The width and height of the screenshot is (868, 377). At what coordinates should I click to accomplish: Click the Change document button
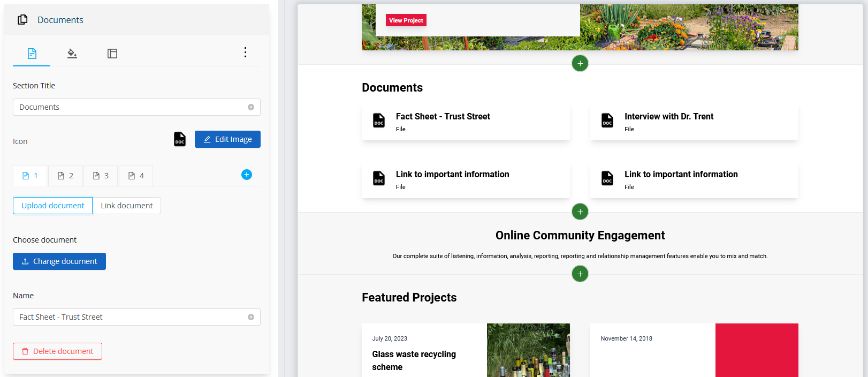[59, 261]
